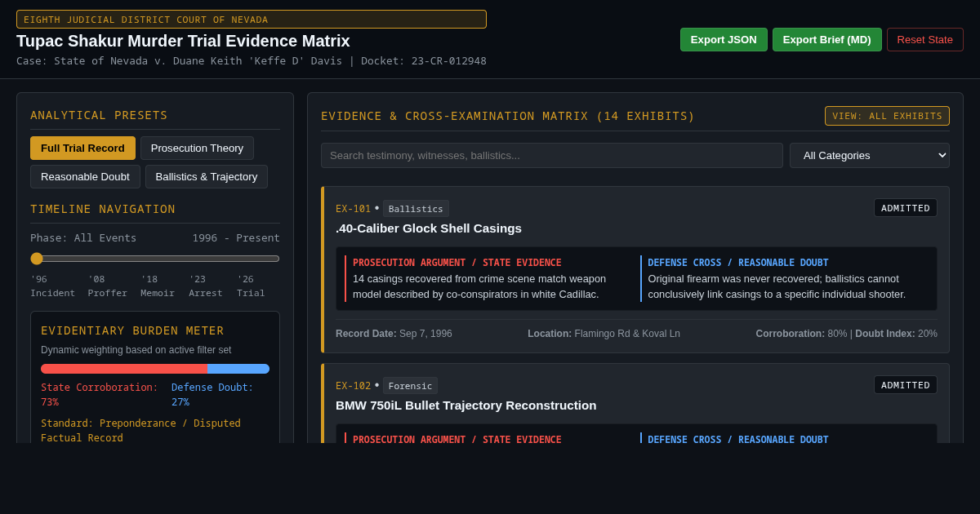This screenshot has height=514, width=980.
Task: Click the '23 Arrest timeline marker
Action: pos(205,286)
